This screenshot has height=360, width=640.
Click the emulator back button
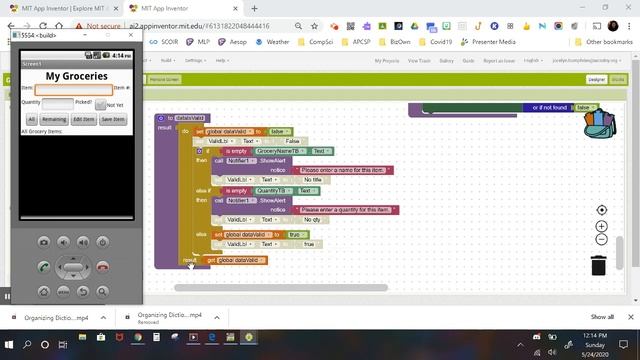83,291
